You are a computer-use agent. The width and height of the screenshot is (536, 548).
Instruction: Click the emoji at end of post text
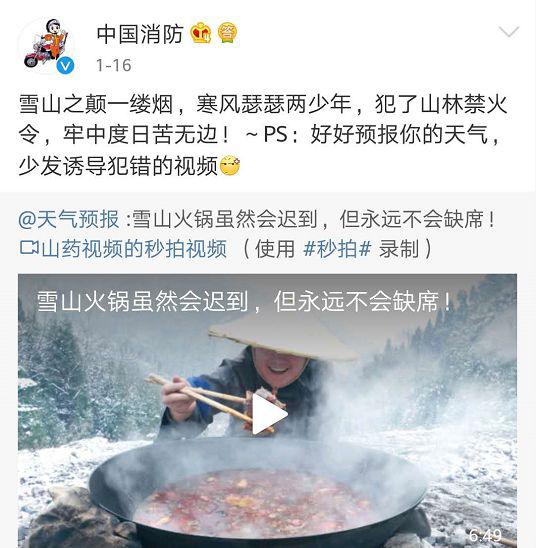[x=230, y=165]
